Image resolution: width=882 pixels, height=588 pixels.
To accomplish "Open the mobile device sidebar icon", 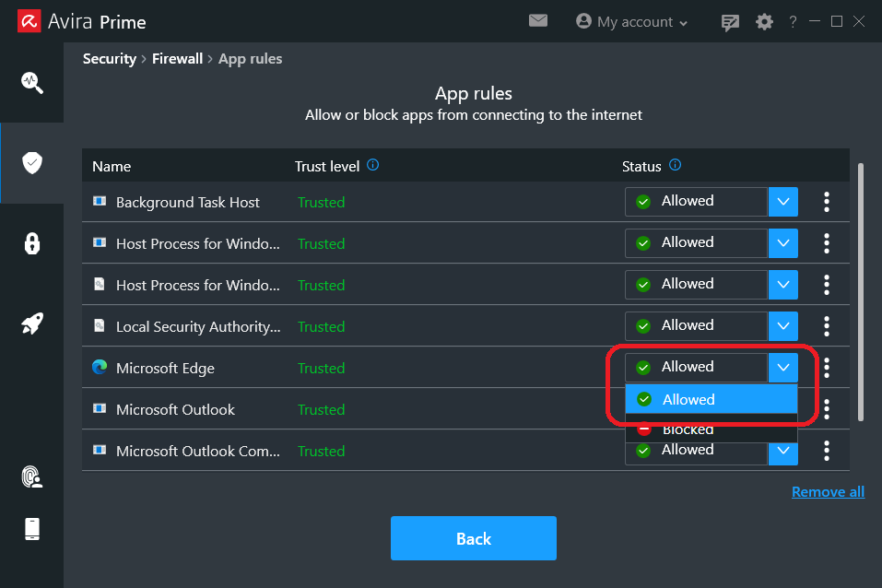I will coord(32,529).
